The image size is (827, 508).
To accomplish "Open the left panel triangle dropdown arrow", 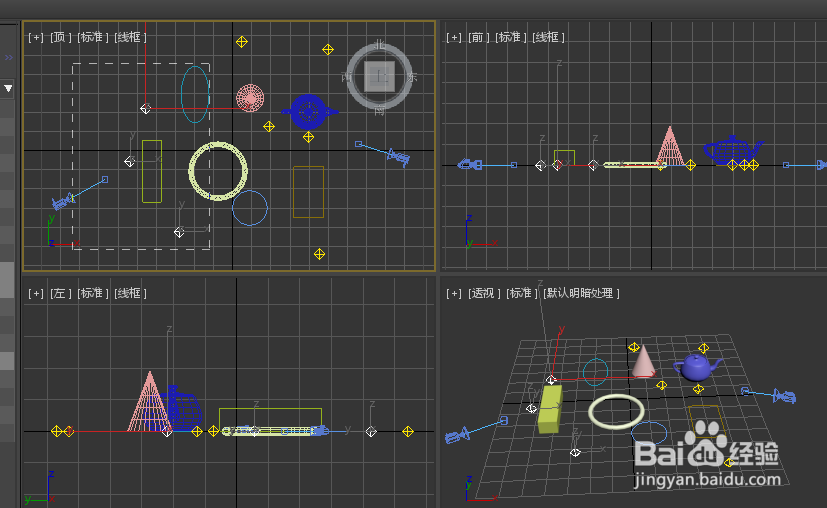I will pyautogui.click(x=8, y=89).
